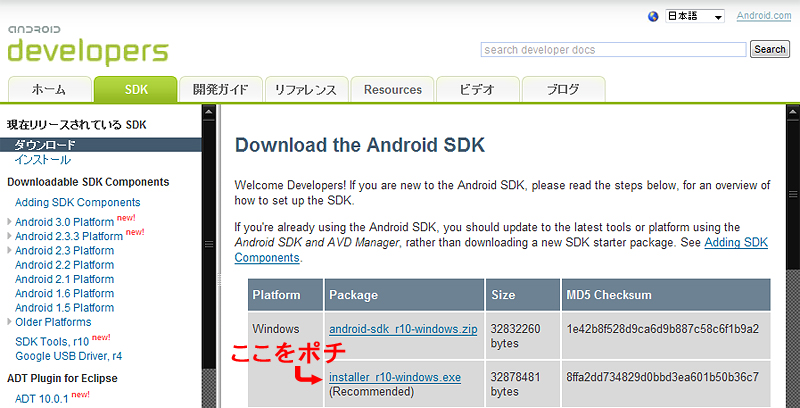The height and width of the screenshot is (408, 800).
Task: Click sidebar scrollbar up arrow
Action: (x=209, y=112)
